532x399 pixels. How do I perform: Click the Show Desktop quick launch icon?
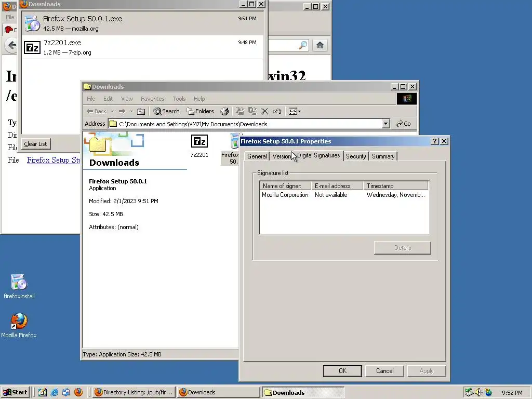[x=43, y=392]
